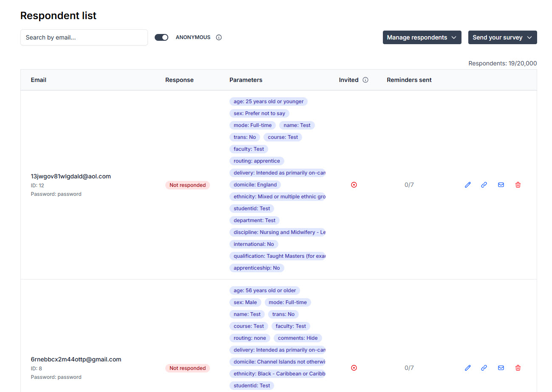
Task: Click the info icon beside Anonymous
Action: tap(219, 37)
